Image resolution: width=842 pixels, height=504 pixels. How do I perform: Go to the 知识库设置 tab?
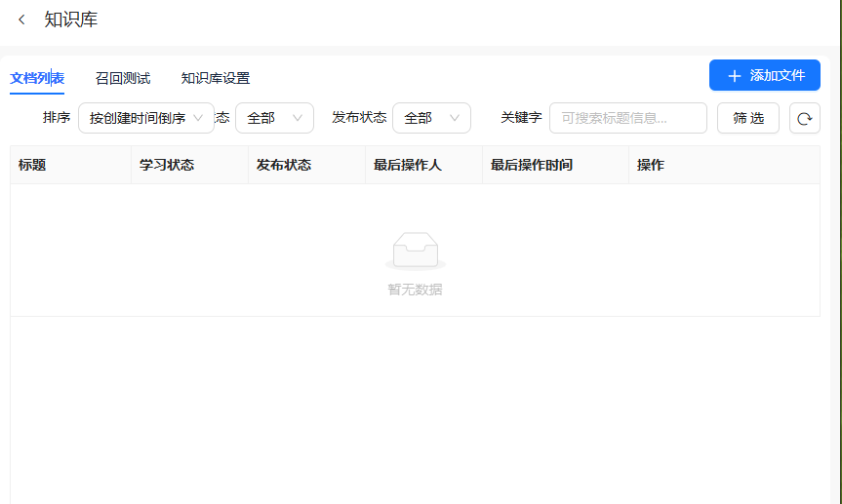[x=216, y=78]
